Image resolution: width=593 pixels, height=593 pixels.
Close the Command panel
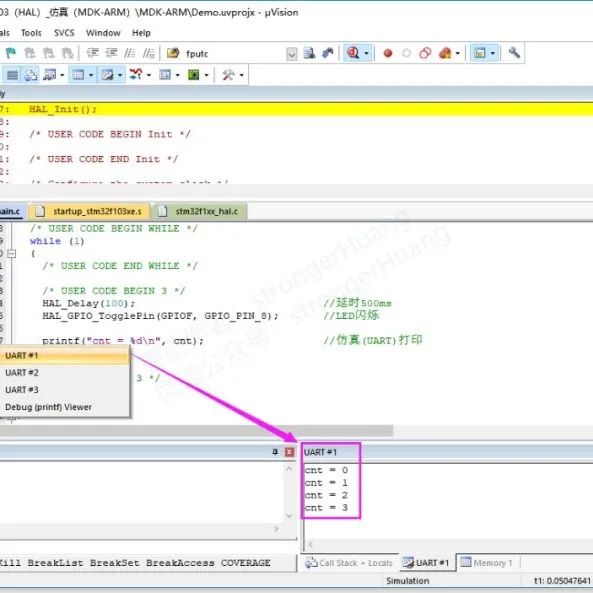290,452
